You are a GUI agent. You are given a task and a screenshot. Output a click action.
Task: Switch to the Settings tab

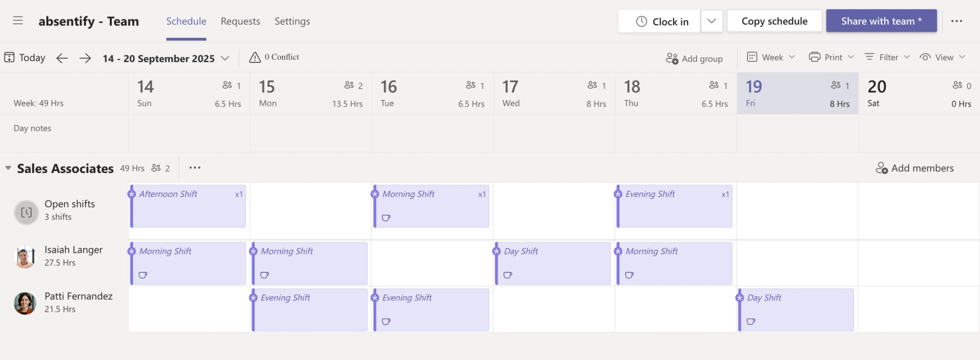(x=292, y=21)
